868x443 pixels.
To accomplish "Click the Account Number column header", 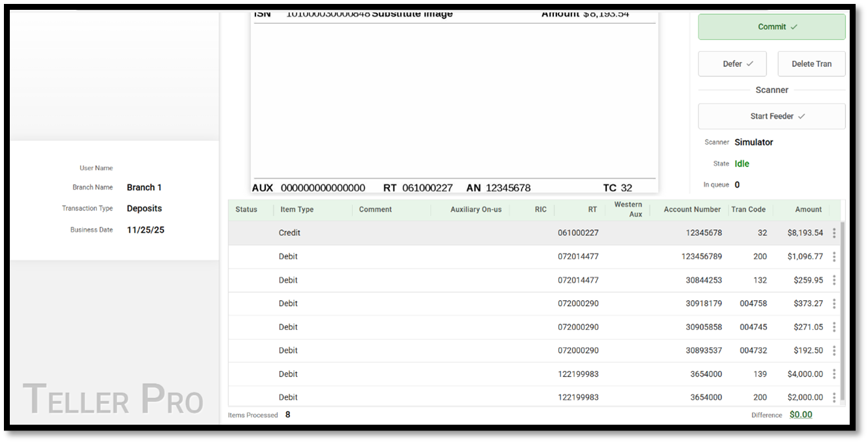I will pyautogui.click(x=691, y=210).
